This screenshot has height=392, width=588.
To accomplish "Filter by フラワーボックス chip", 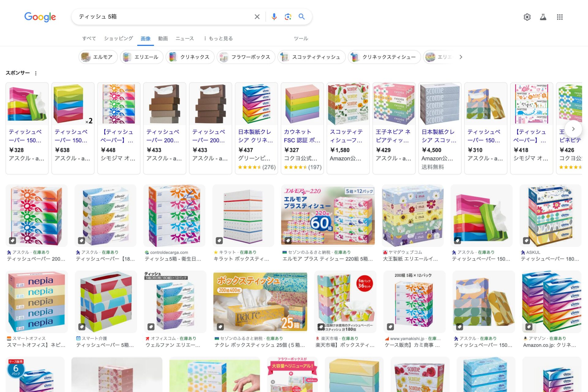I will click(x=246, y=57).
